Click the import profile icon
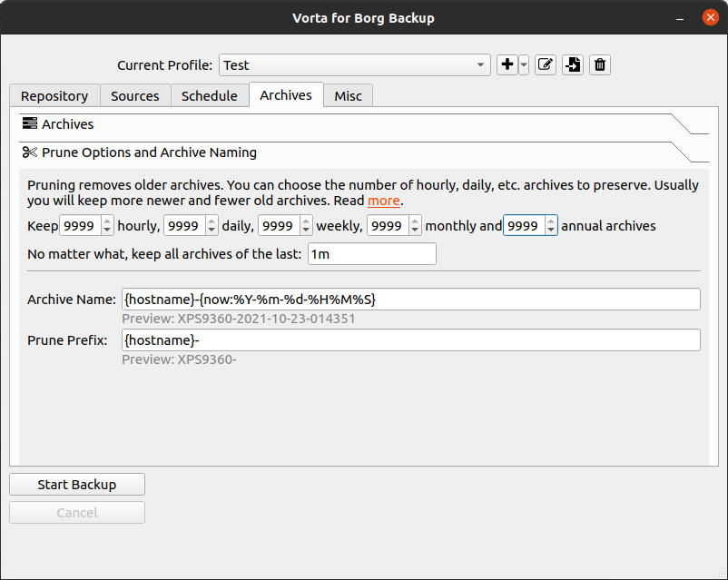Viewport: 728px width, 580px height. 572,64
